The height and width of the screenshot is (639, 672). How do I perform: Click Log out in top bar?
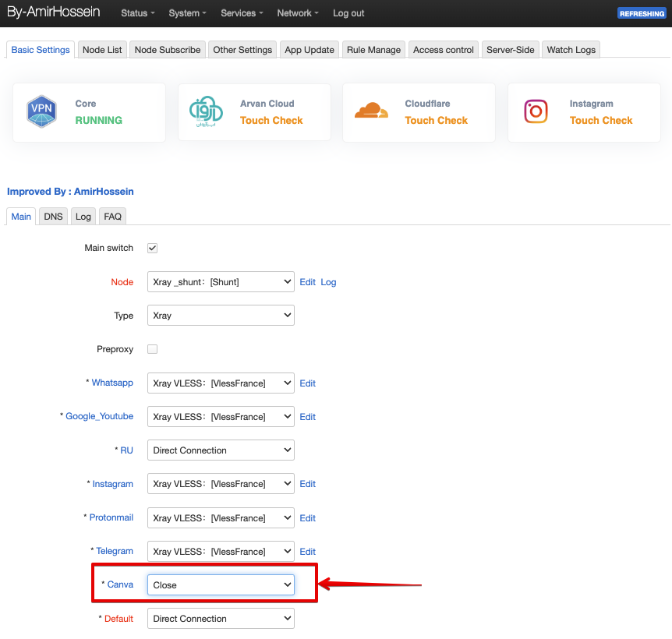(x=348, y=13)
